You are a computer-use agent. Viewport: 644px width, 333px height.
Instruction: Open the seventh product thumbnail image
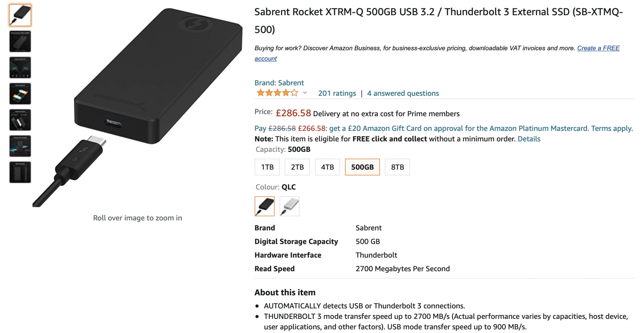pos(20,172)
